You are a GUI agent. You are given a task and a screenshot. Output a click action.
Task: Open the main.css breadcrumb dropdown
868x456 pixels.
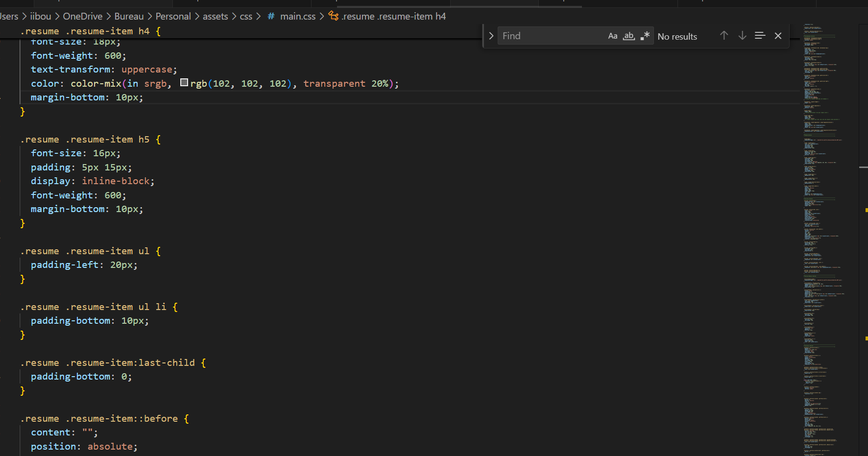tap(297, 16)
